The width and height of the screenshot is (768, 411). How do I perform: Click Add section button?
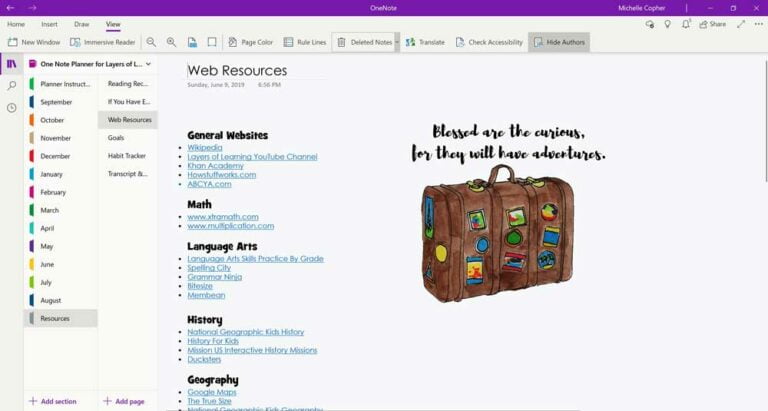tap(53, 401)
